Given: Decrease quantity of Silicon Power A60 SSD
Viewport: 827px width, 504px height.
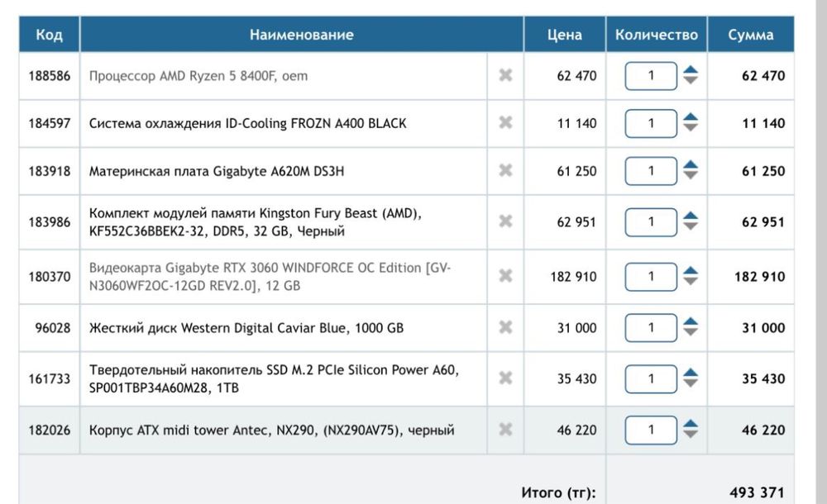Looking at the screenshot, I should tap(691, 383).
